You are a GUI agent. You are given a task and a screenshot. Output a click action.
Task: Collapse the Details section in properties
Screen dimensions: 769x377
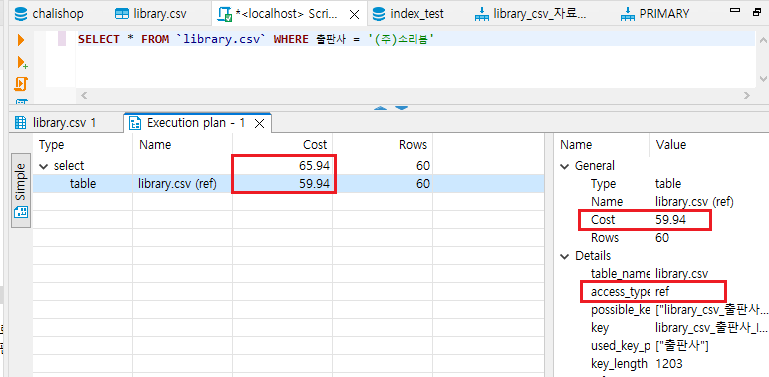tap(565, 255)
